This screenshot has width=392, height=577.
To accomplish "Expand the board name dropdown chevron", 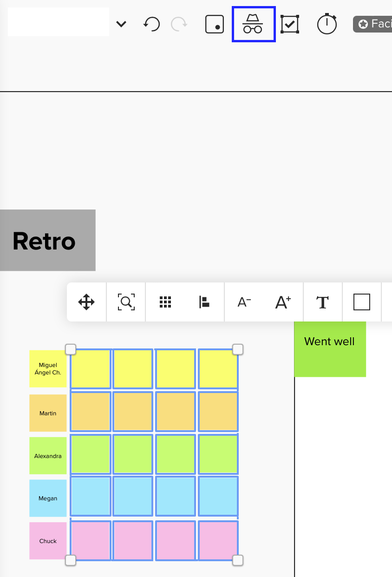I will tap(121, 24).
